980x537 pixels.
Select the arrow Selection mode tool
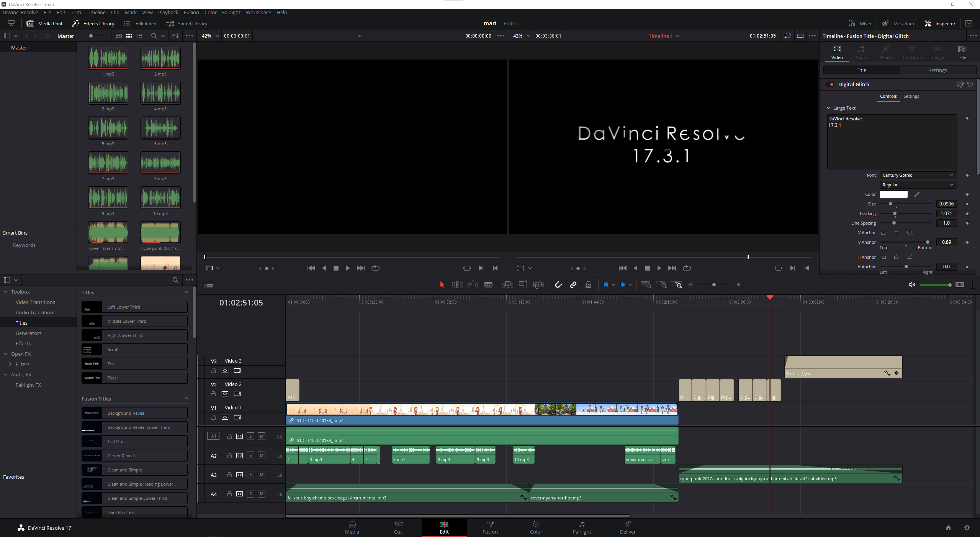442,285
